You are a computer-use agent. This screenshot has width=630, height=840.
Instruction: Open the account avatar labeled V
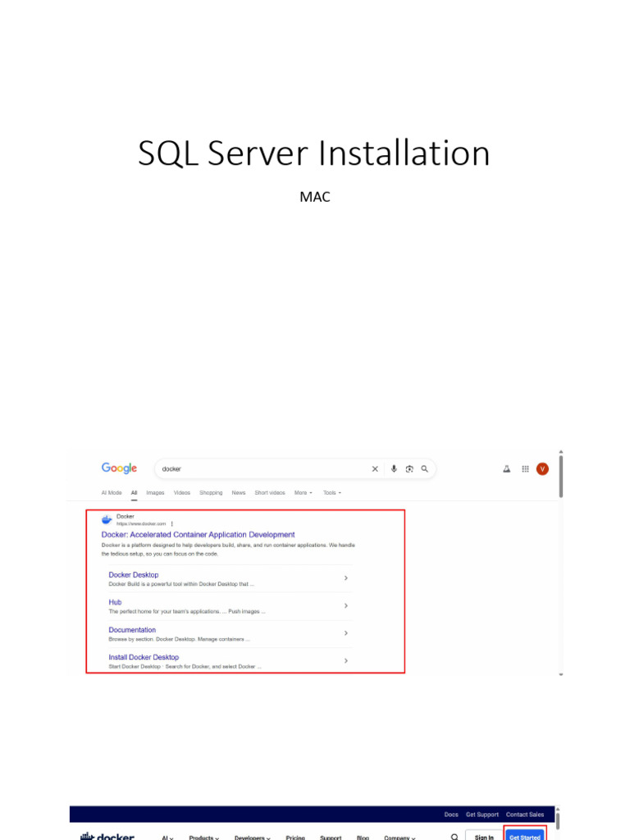click(x=542, y=469)
